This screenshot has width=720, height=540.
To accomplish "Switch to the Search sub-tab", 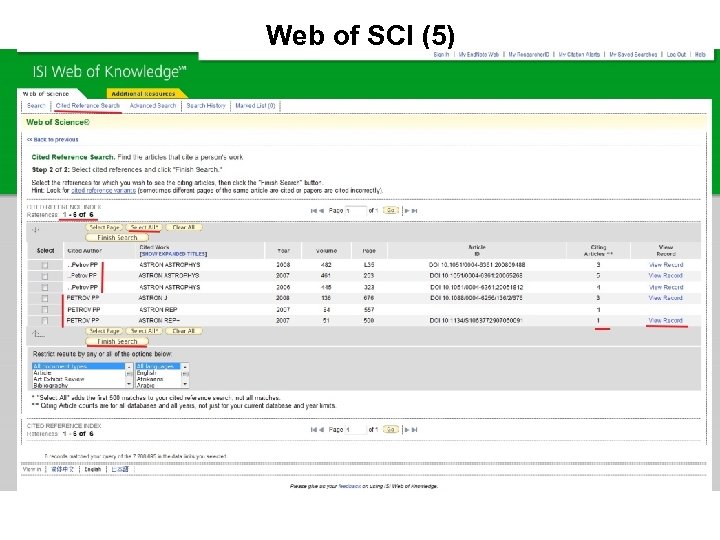I will (x=36, y=106).
